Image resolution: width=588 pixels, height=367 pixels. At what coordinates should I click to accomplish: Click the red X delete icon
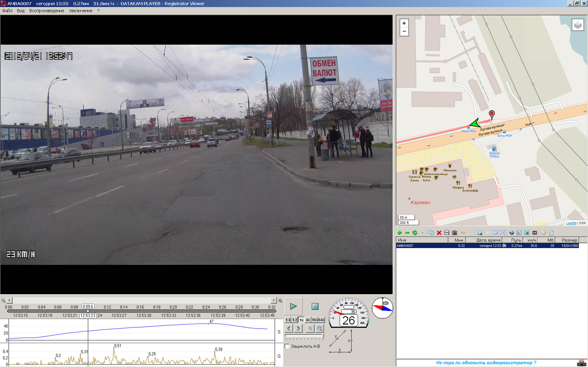tap(439, 233)
